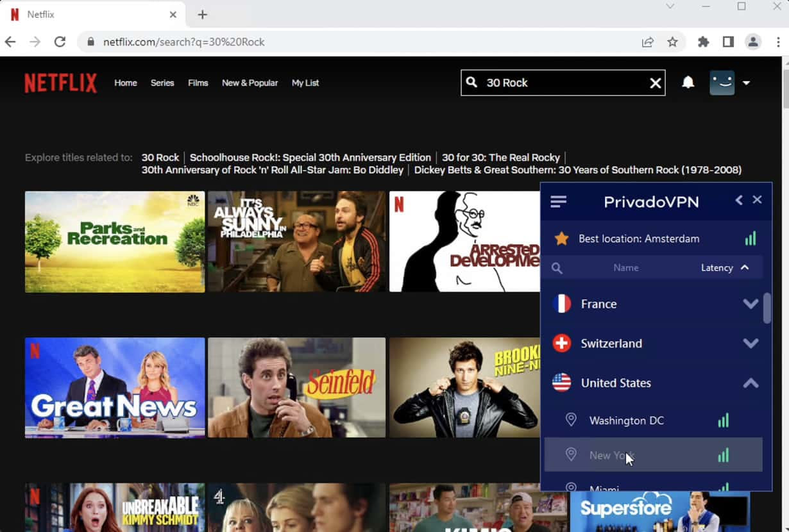789x532 pixels.
Task: Open the PrivadoVPN hamburger menu
Action: (x=558, y=202)
